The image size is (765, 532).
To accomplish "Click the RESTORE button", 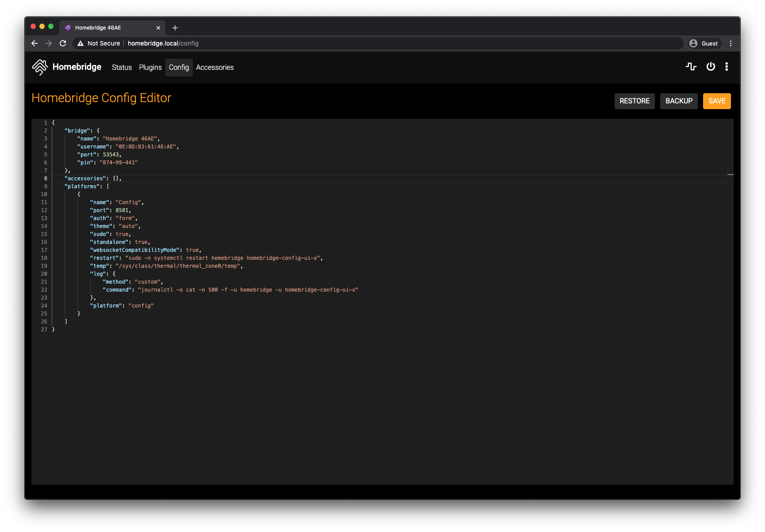I will click(x=635, y=101).
